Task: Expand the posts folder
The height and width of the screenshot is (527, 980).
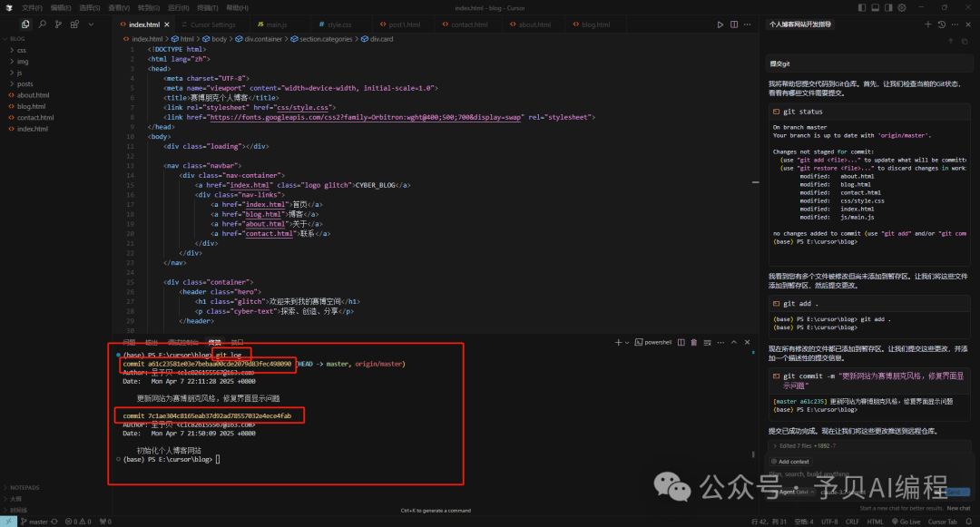Action: [x=24, y=83]
